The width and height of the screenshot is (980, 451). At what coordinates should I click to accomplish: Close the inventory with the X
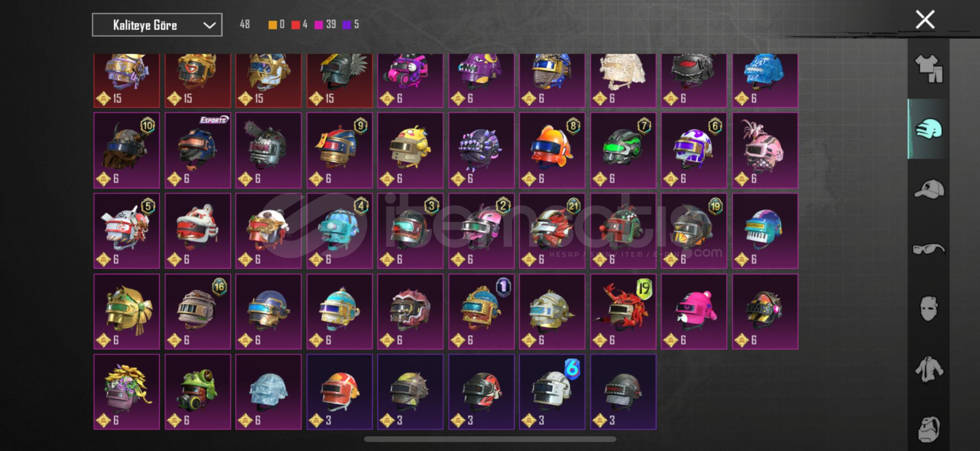925,20
